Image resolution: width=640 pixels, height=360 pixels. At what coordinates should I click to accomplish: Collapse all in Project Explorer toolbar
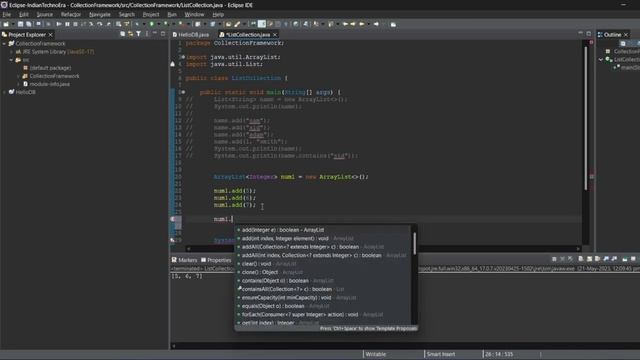[x=122, y=34]
